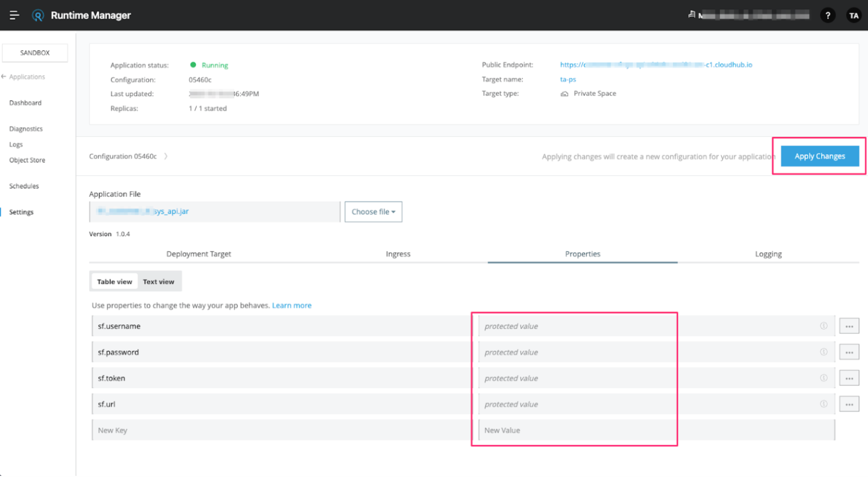Screen dimensions: 868x477
Task: Click the Private Space icon next to Target type
Action: (564, 93)
